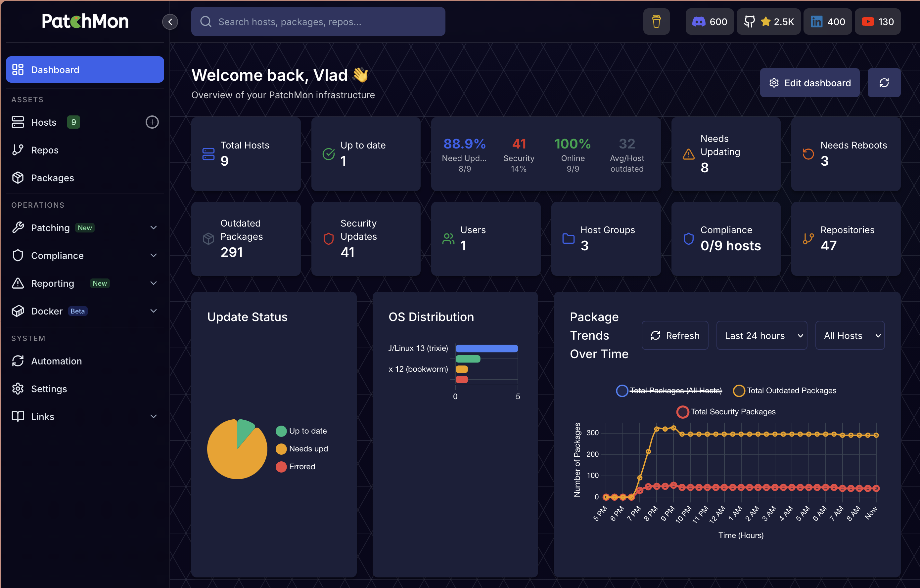Screen dimensions: 920x588
Task: Expand the Docker menu chevron
Action: click(154, 311)
